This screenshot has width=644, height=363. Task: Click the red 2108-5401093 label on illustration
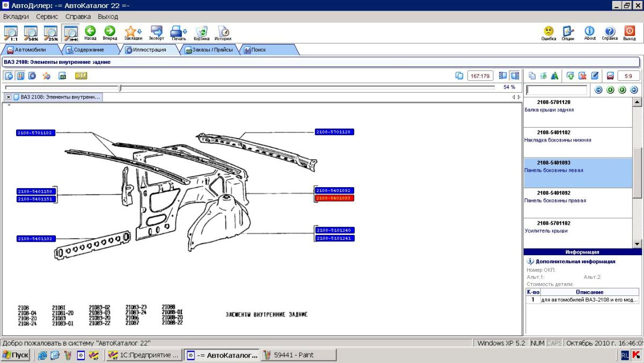click(334, 198)
